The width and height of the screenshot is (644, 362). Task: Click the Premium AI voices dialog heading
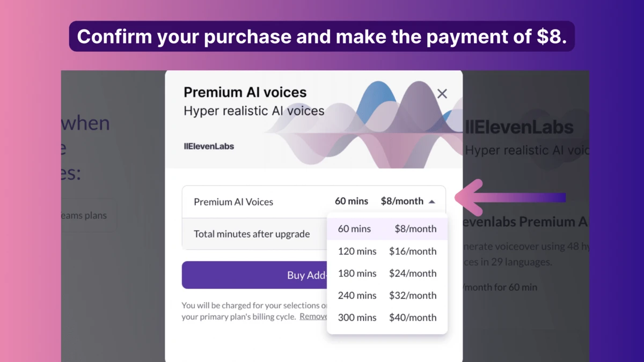pyautogui.click(x=245, y=92)
